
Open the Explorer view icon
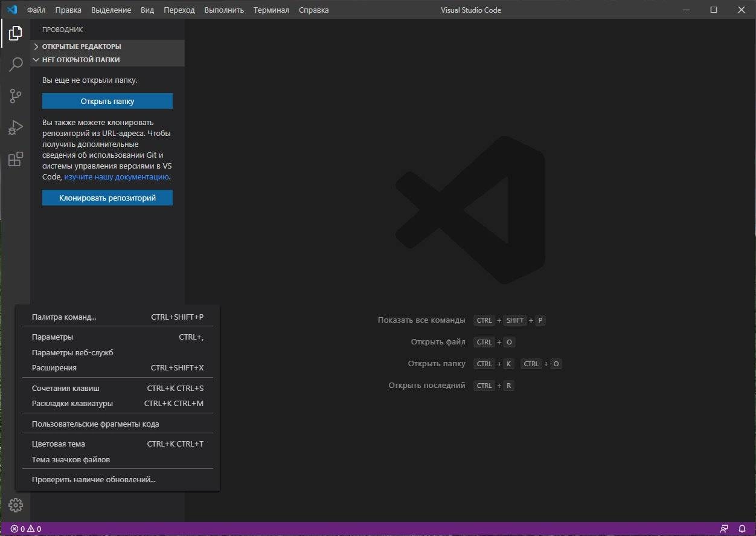(15, 34)
